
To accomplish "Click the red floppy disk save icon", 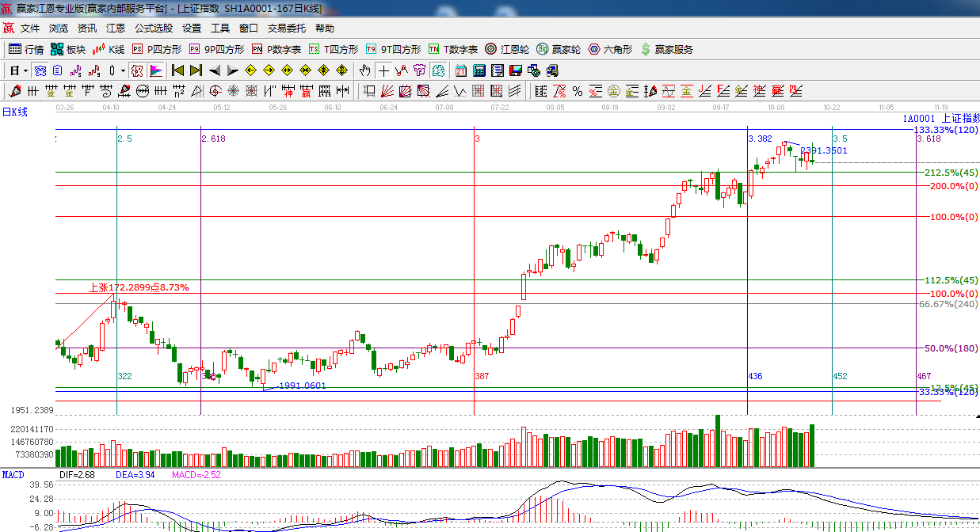I will click(516, 70).
